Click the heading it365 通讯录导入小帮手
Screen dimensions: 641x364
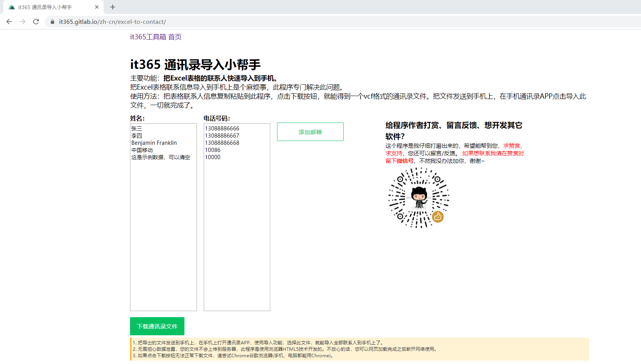(x=195, y=65)
